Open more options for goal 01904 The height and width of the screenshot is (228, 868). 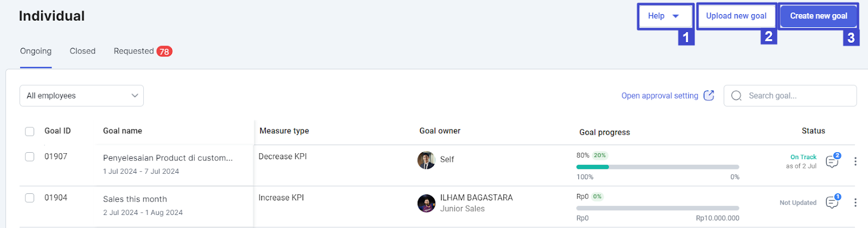tap(855, 203)
